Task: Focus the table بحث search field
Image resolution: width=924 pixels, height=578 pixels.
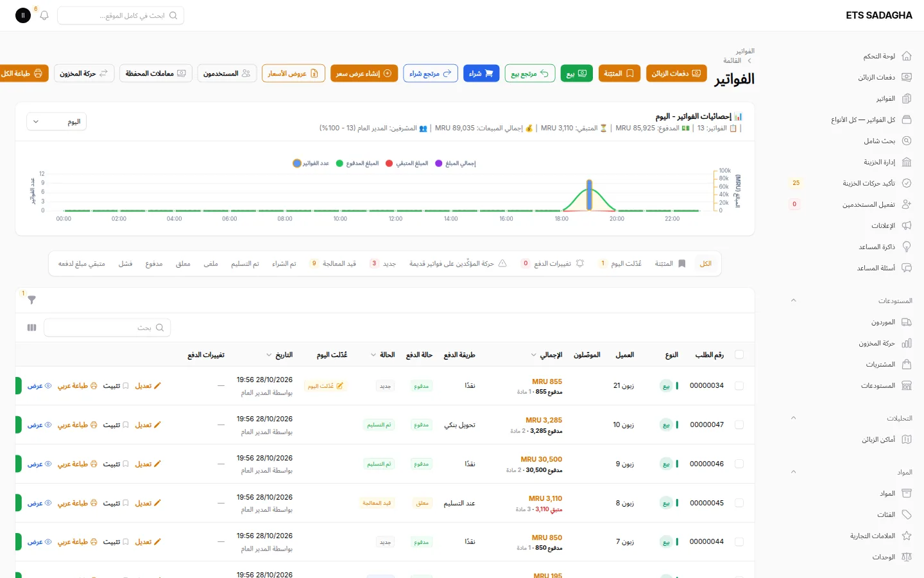Action: click(x=107, y=328)
